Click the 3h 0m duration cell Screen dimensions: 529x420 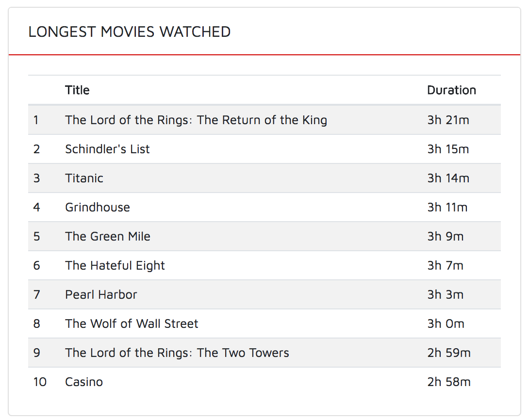pyautogui.click(x=446, y=323)
